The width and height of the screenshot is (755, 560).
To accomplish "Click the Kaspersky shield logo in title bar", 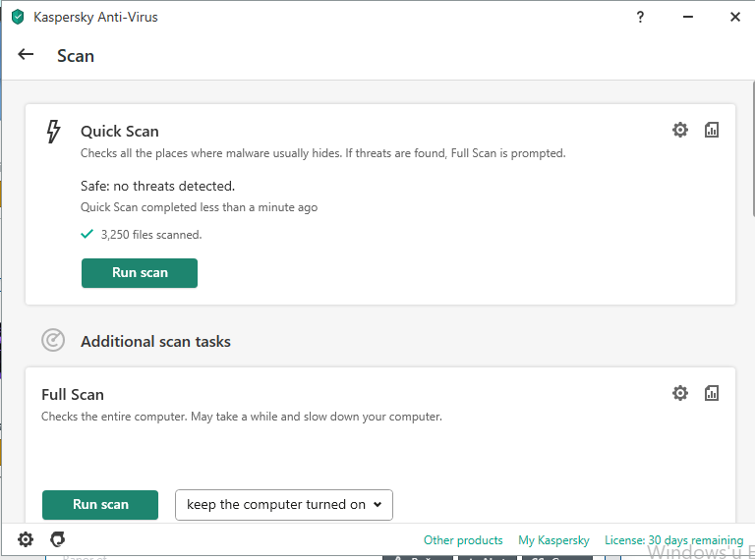I will (x=18, y=17).
